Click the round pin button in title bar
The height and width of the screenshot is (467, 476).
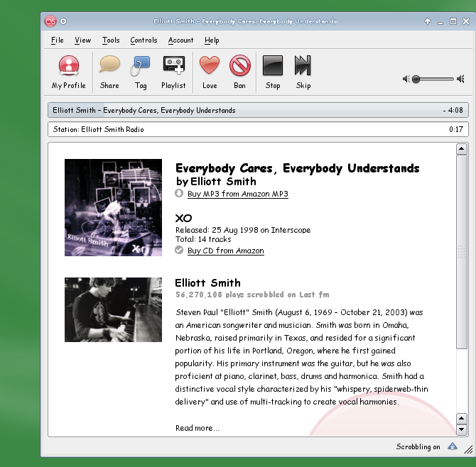coord(63,21)
